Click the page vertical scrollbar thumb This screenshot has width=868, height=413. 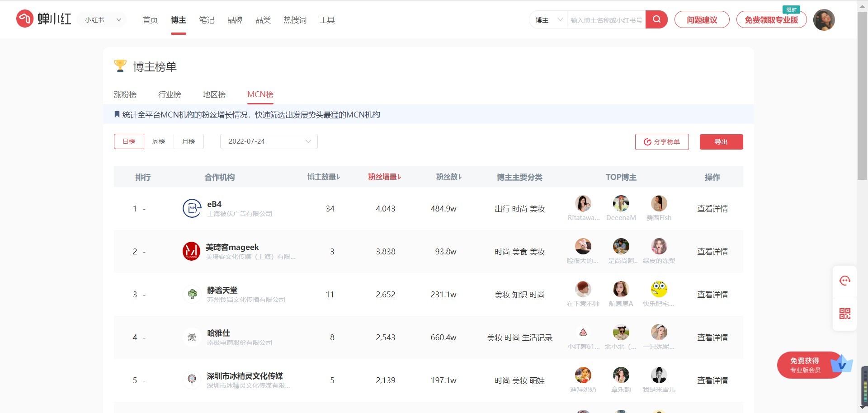(x=863, y=95)
